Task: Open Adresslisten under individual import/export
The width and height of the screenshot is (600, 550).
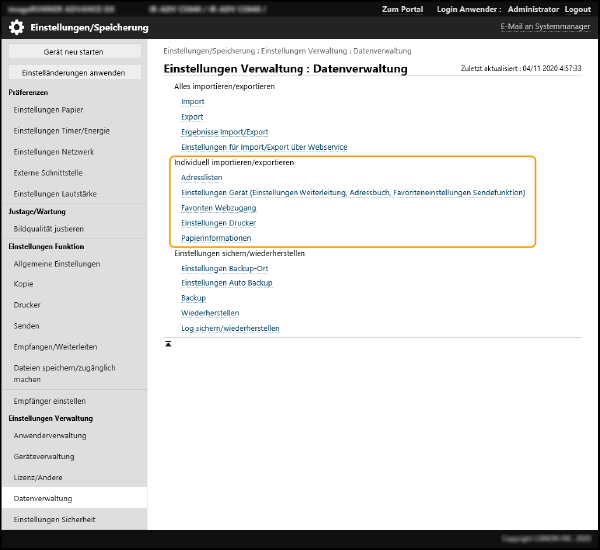Action: [x=201, y=177]
